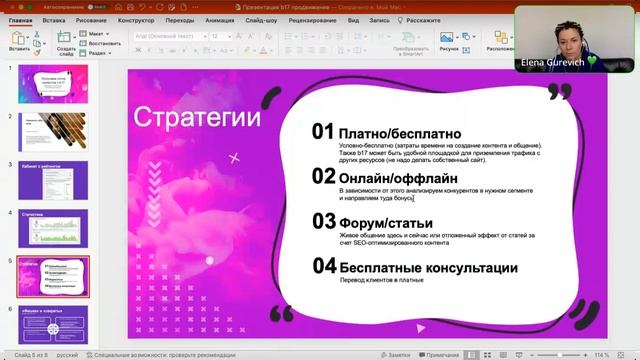The width and height of the screenshot is (640, 360).
Task: Open the Рисование tab
Action: (x=91, y=20)
